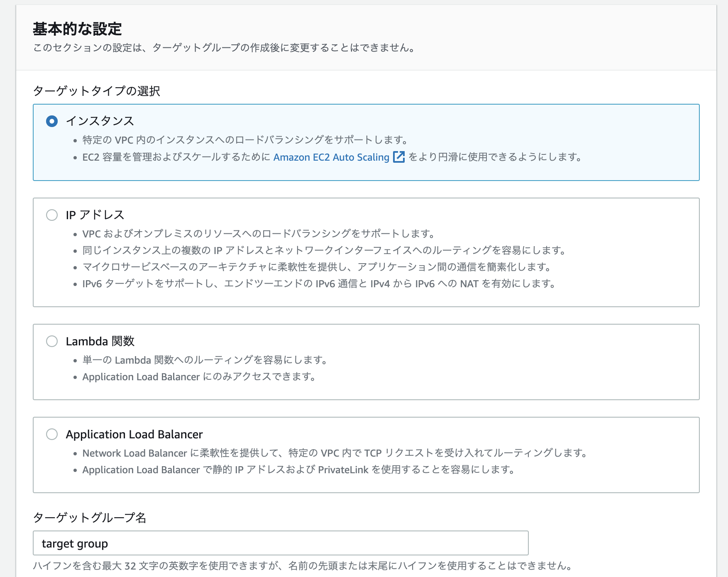Open the Amazon EC2 Auto Scaling link

[331, 157]
